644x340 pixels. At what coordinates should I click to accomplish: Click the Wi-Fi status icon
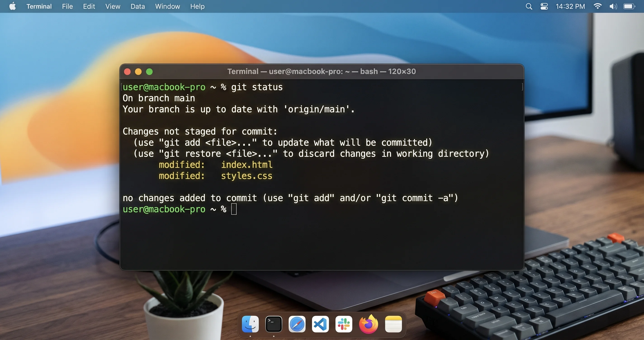597,7
